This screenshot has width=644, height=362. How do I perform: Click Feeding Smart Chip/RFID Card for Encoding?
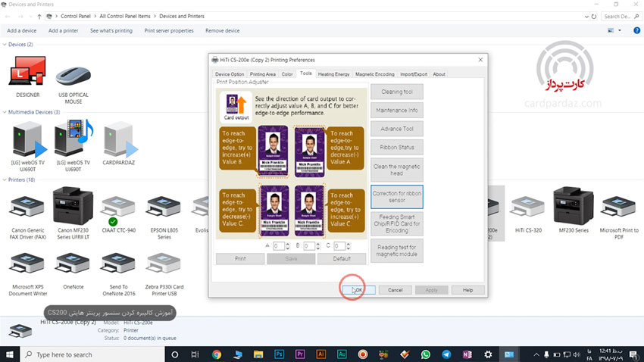tap(397, 223)
